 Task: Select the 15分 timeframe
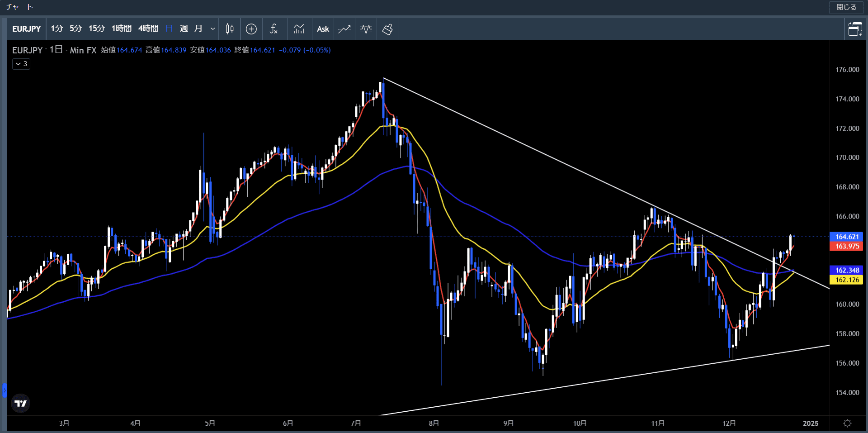pyautogui.click(x=97, y=29)
